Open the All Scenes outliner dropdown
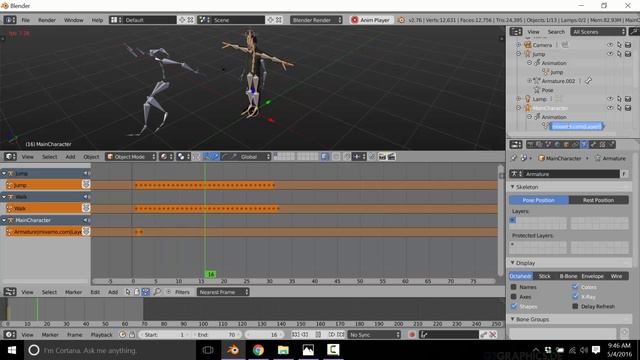640x360 pixels. pos(598,32)
